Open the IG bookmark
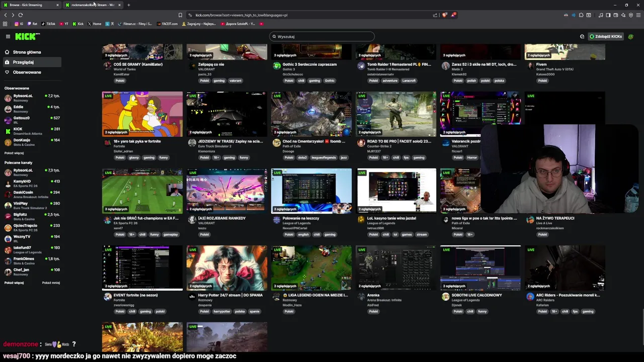 19,24
